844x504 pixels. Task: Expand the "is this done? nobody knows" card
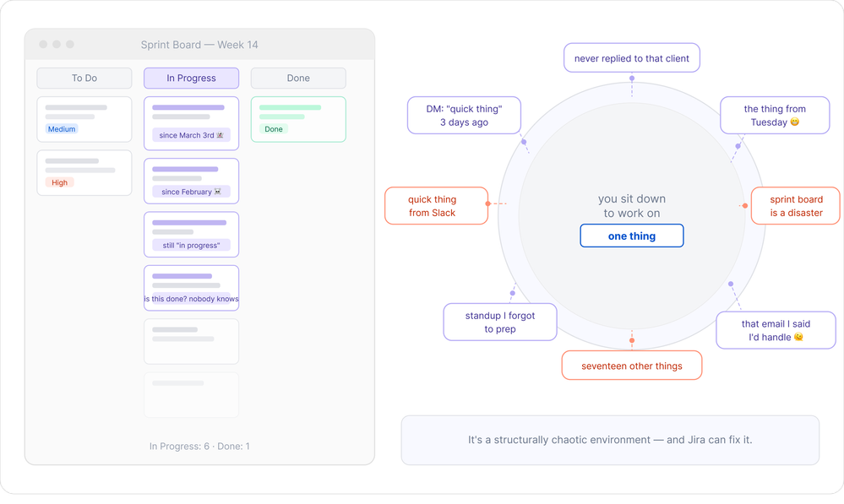click(192, 287)
